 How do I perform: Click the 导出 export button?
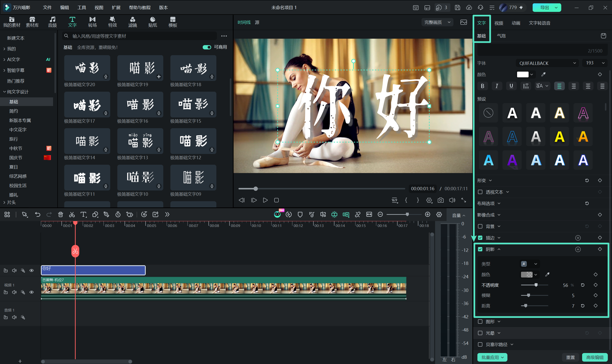click(x=547, y=8)
